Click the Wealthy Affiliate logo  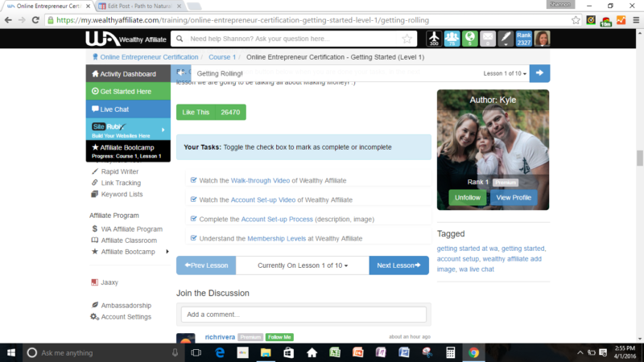click(126, 39)
